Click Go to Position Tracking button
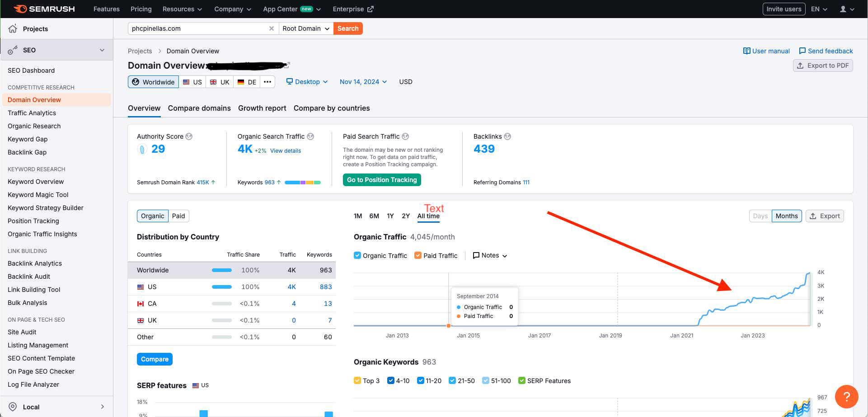Image resolution: width=868 pixels, height=417 pixels. point(382,180)
